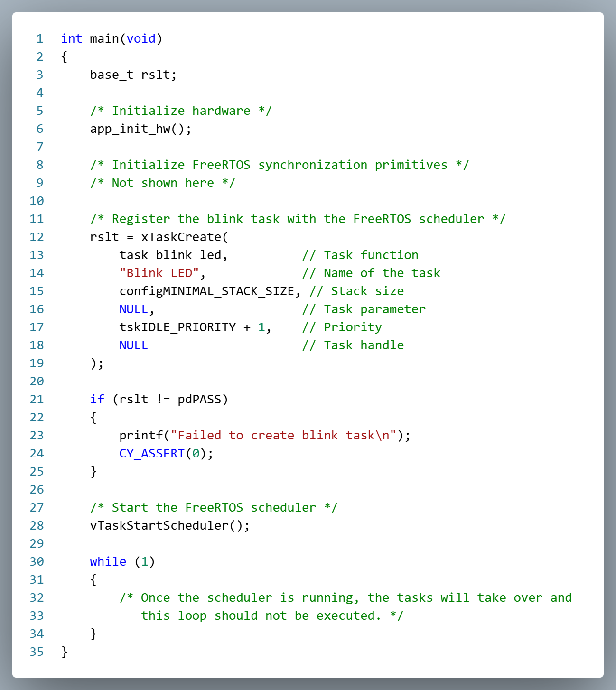Select the tskIDLE_PRIORITY identifier
The width and height of the screenshot is (616, 690).
(x=178, y=327)
